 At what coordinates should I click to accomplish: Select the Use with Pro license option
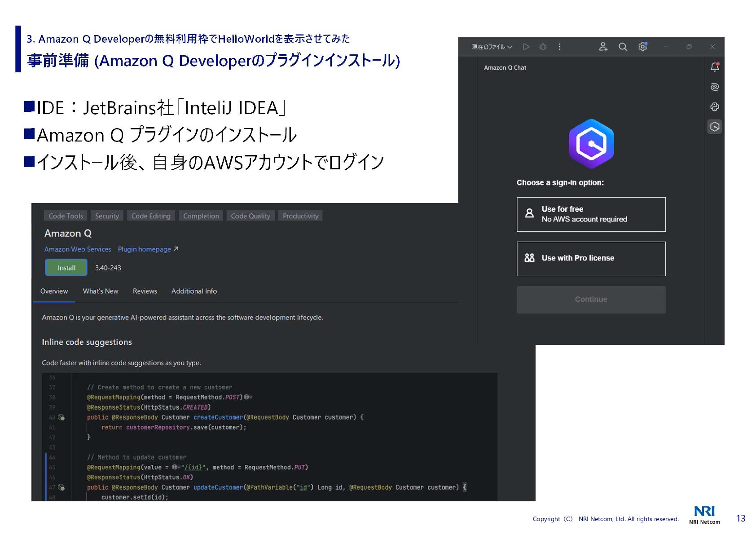click(591, 259)
